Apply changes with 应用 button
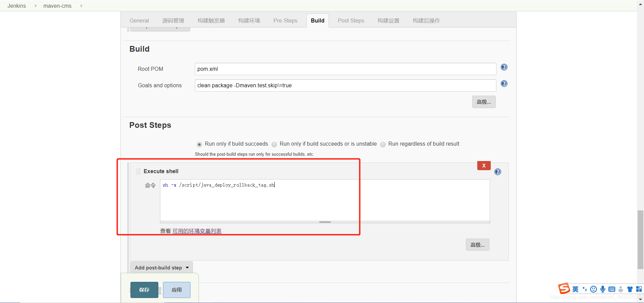 point(177,290)
